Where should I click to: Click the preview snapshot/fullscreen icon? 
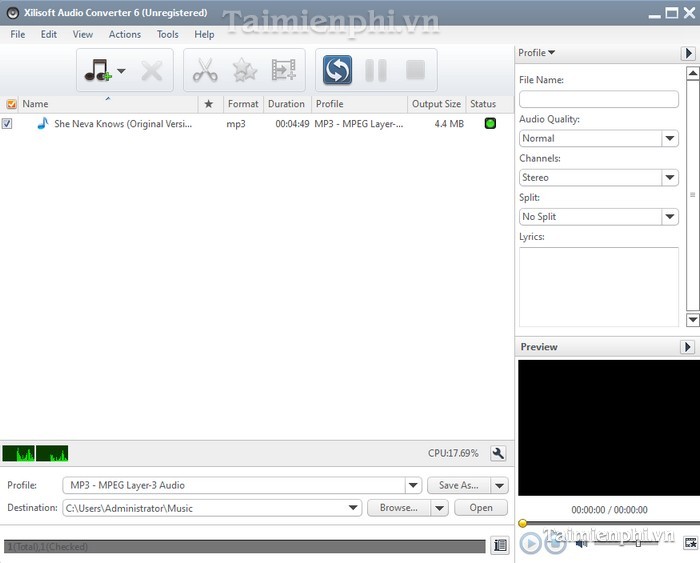[x=690, y=543]
